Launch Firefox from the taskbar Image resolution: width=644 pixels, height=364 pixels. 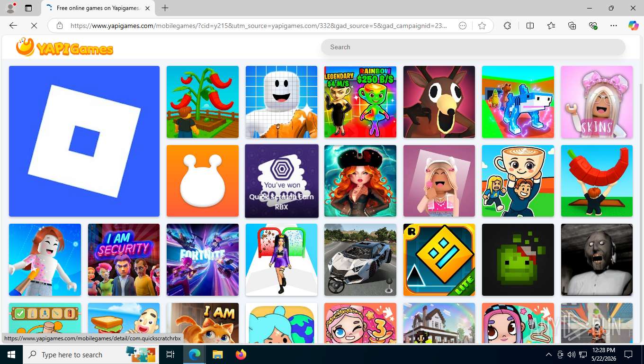click(241, 355)
